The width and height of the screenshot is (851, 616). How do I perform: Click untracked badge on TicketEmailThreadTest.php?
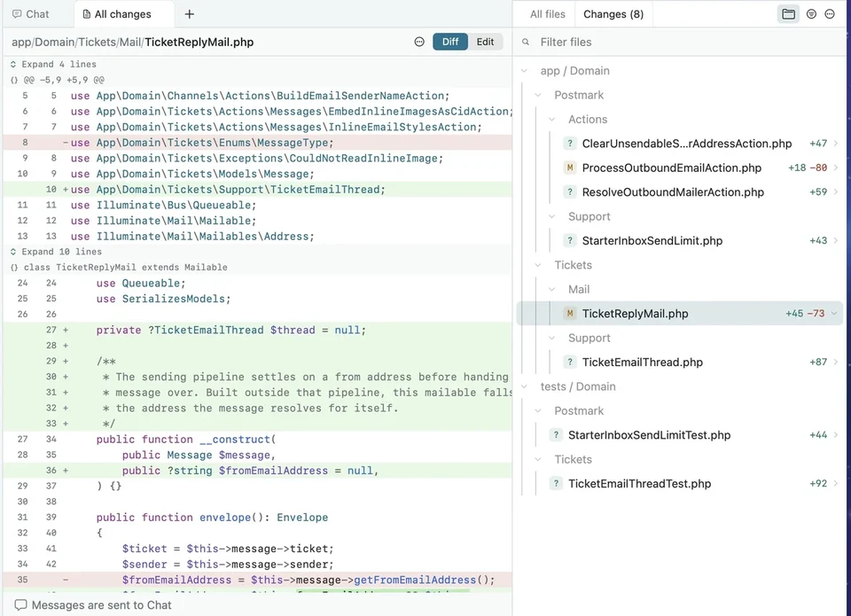coord(555,484)
